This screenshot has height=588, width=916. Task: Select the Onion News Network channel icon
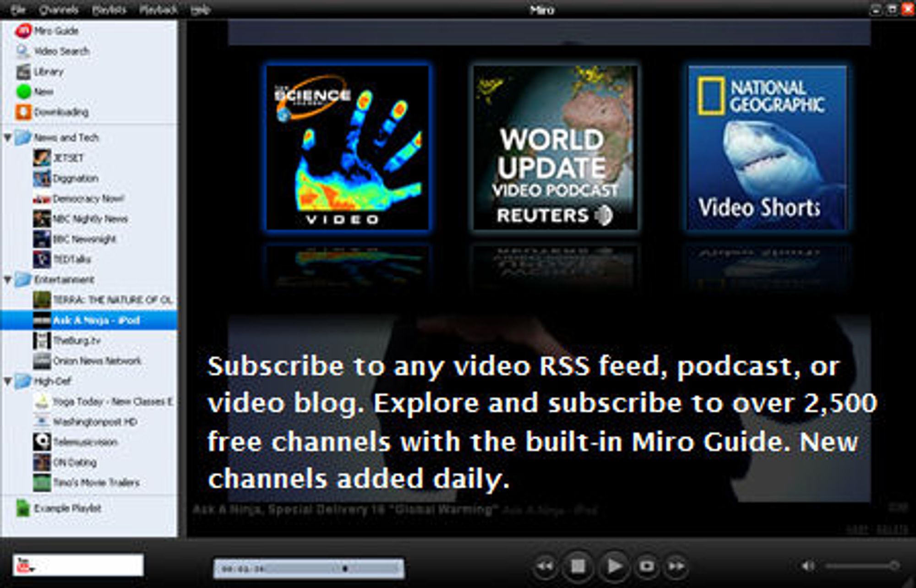[42, 361]
